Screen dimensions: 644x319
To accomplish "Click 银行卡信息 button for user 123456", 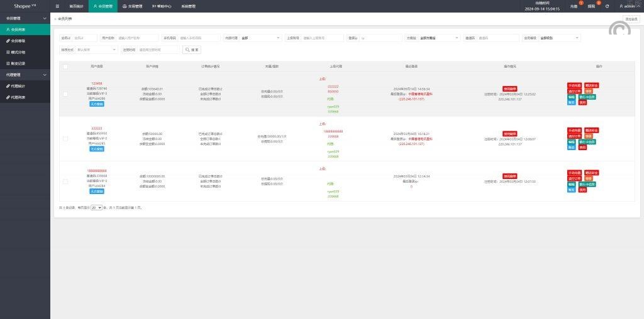I will pos(587,97).
